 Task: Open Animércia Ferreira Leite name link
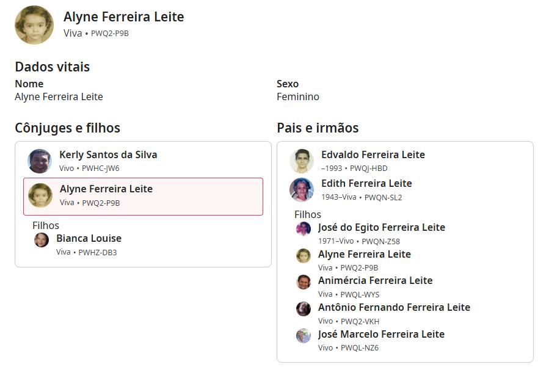375,281
